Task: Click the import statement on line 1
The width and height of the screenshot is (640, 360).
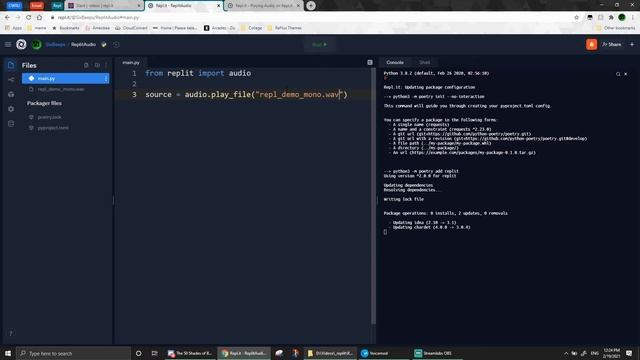Action: (x=198, y=73)
